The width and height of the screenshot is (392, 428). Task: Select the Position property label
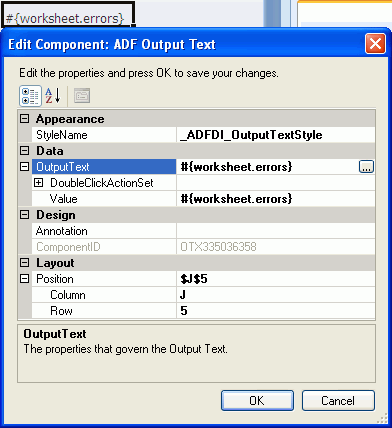[x=104, y=279]
